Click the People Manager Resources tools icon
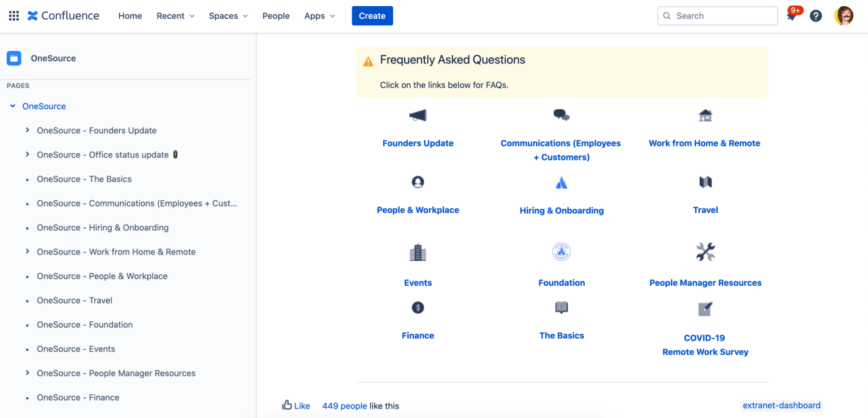The width and height of the screenshot is (868, 418). tap(705, 252)
